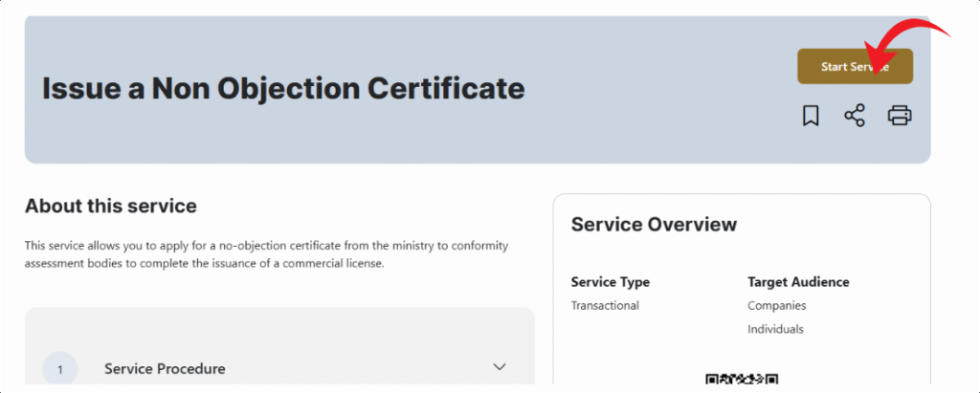Open the Service Procedure section label
The height and width of the screenshot is (393, 980).
165,369
